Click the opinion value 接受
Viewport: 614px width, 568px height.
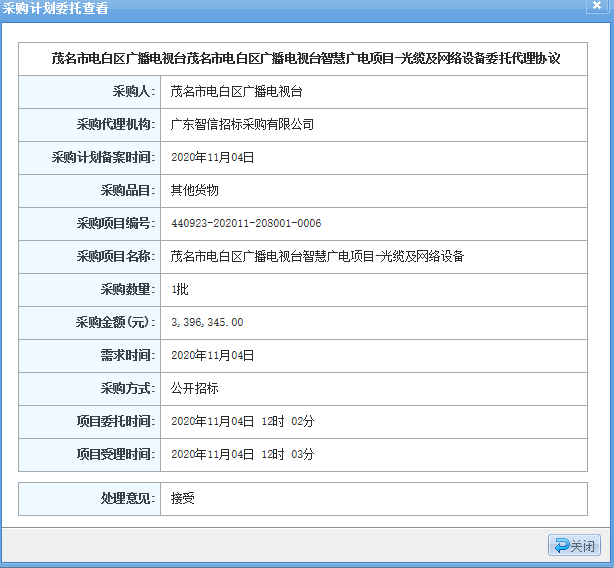point(182,498)
